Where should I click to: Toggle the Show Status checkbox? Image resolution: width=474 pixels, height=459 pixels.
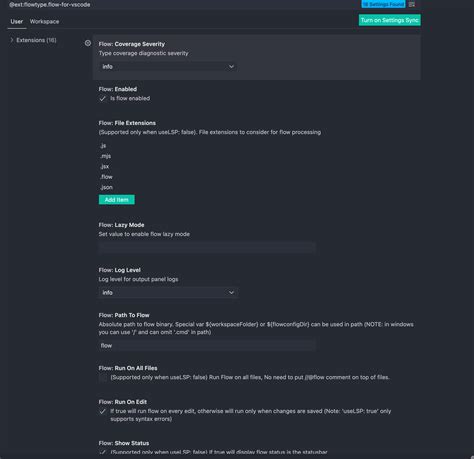[103, 452]
